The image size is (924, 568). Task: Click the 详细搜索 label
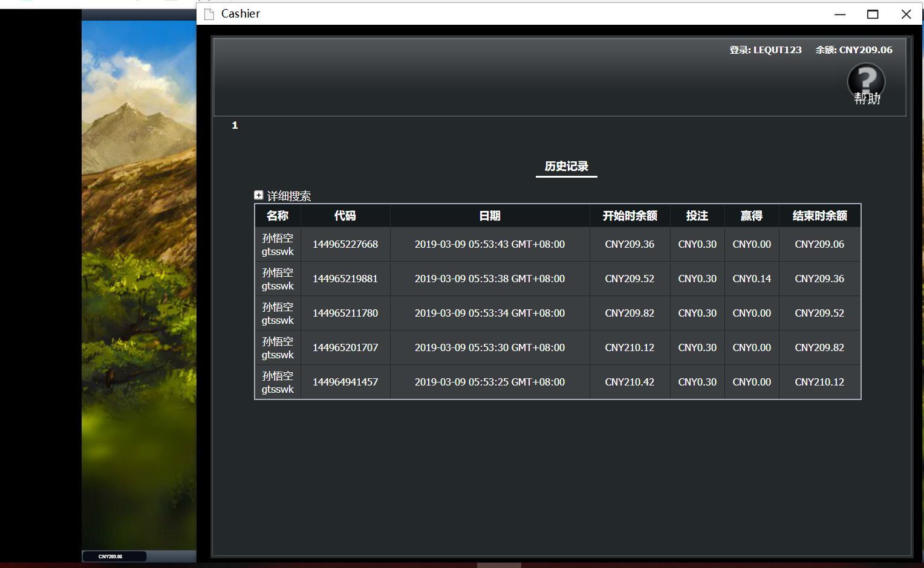coord(289,196)
